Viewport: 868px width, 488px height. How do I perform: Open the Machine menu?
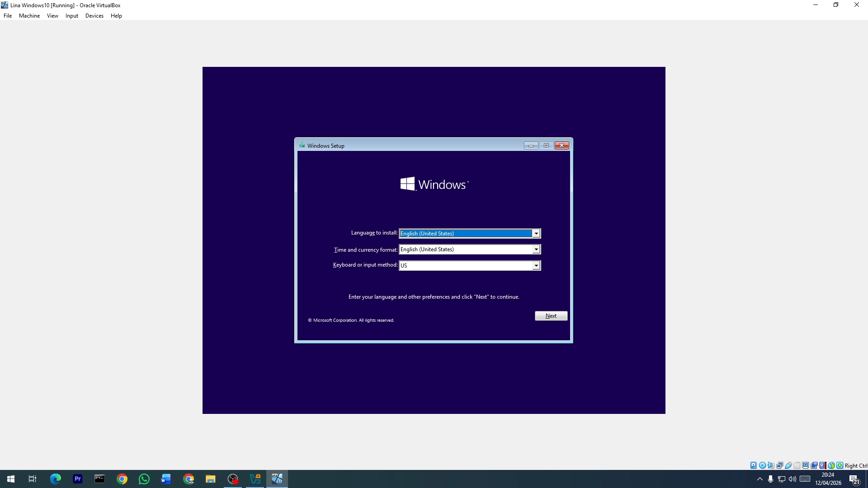pyautogui.click(x=29, y=15)
